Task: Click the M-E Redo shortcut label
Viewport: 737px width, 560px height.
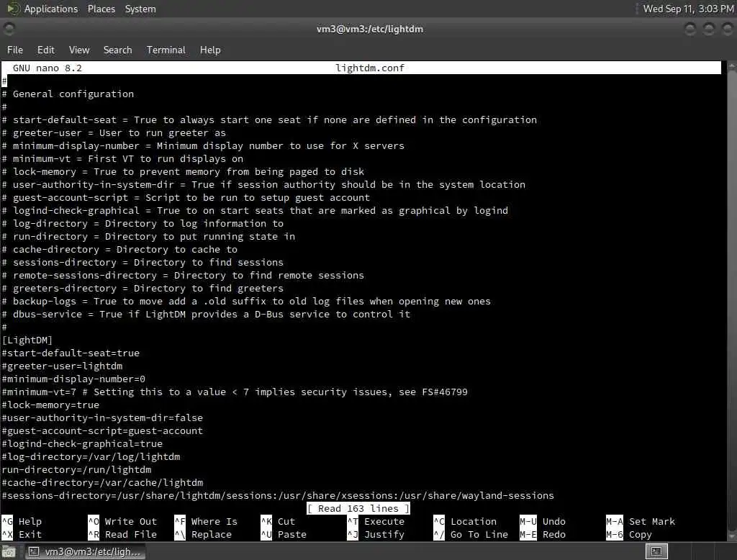Action: click(x=543, y=535)
